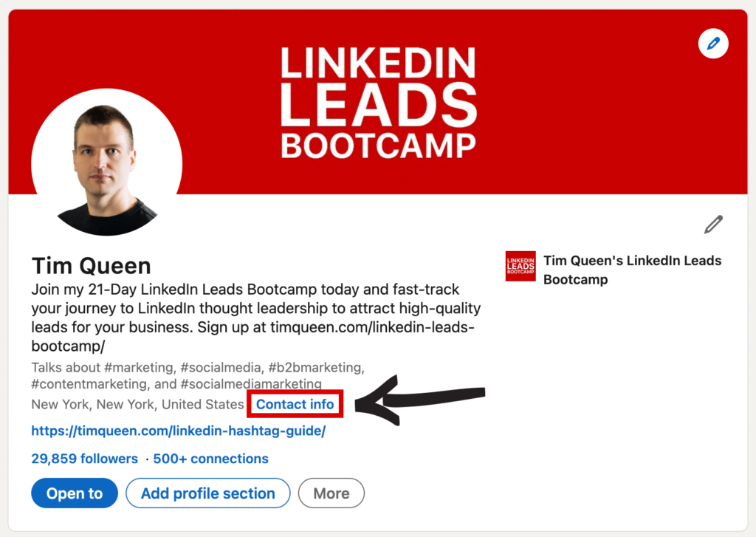Click the Add profile section button
This screenshot has width=756, height=537.
pyautogui.click(x=208, y=493)
